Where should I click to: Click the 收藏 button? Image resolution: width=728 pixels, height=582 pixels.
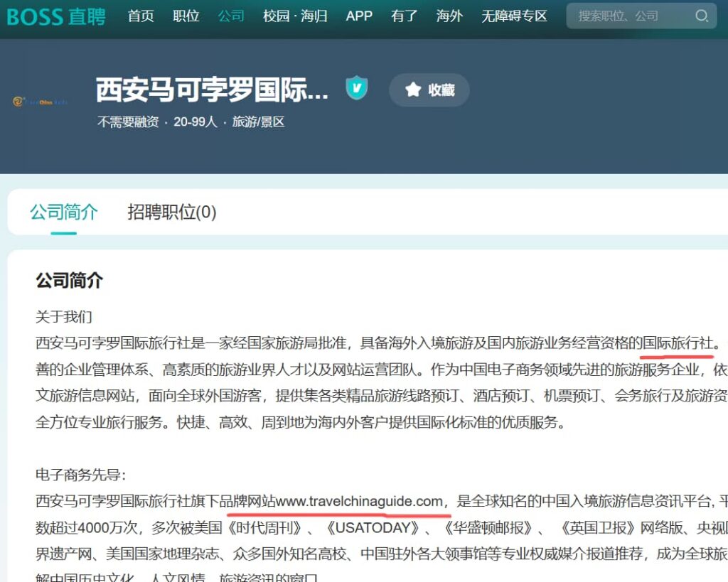(429, 90)
